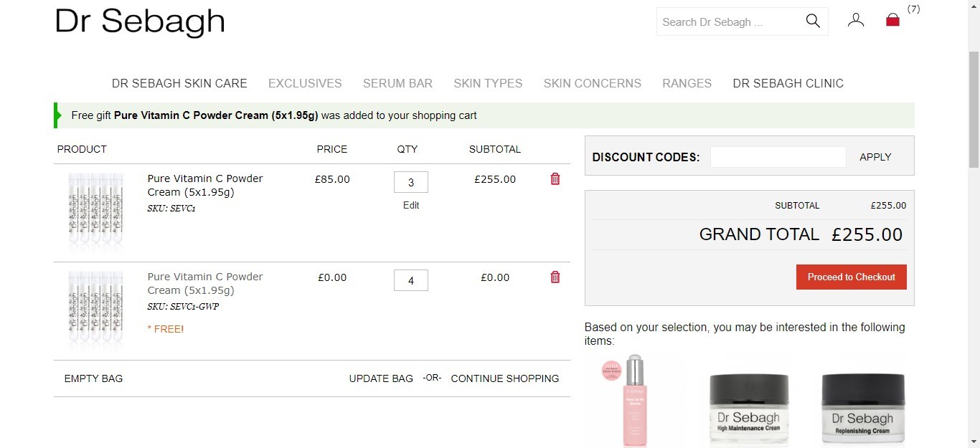Open the user account icon
This screenshot has height=448, width=980.
coord(856,20)
